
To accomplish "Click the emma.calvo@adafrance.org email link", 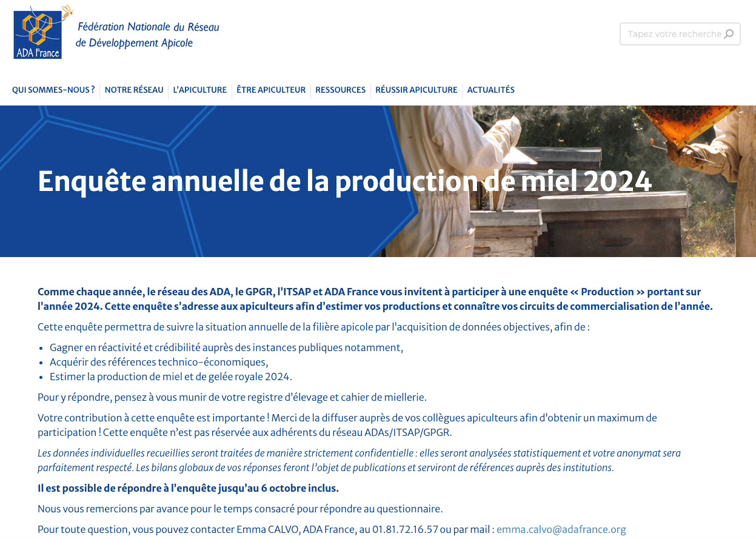I will (x=561, y=529).
